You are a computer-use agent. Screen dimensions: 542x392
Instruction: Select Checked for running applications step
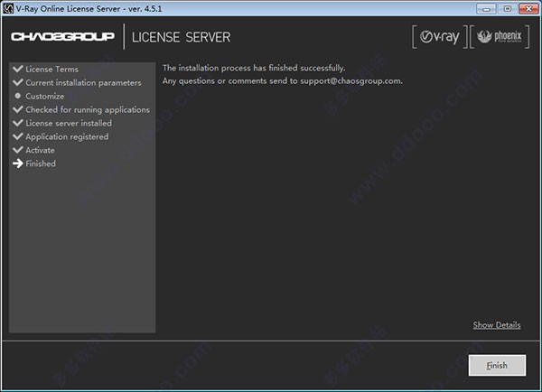(x=88, y=109)
